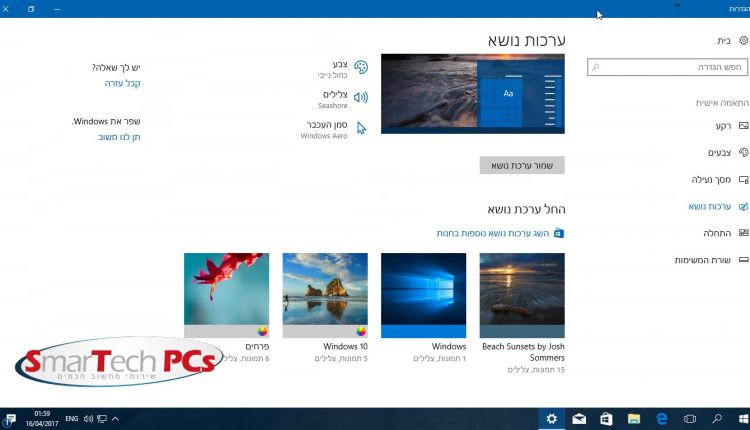Image resolution: width=750 pixels, height=430 pixels.
Task: Click the Windows 10 theme color wheel badge
Action: (x=361, y=331)
